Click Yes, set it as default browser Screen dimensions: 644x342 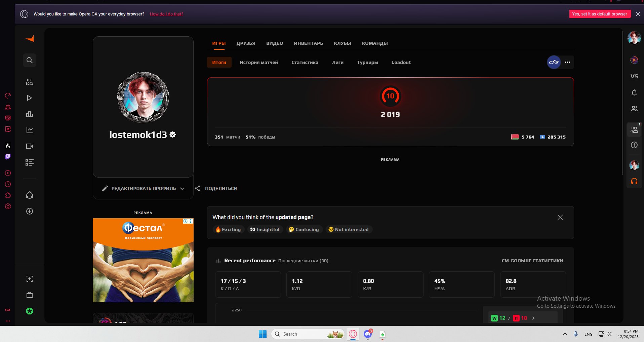click(599, 14)
